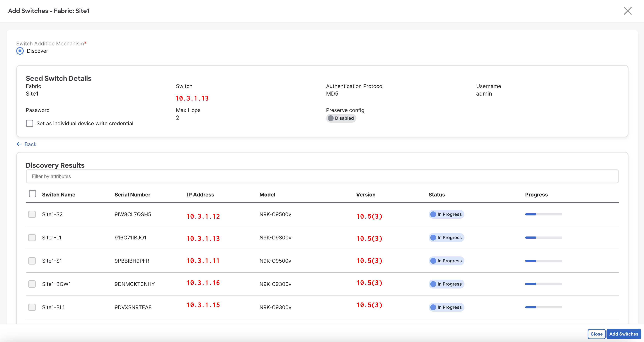Click the Back link

point(30,144)
